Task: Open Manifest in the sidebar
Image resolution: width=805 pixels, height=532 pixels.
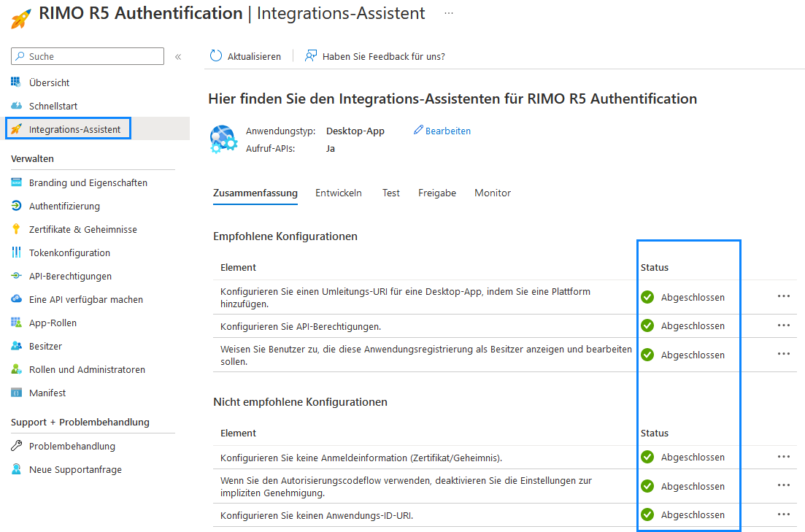Action: point(47,393)
